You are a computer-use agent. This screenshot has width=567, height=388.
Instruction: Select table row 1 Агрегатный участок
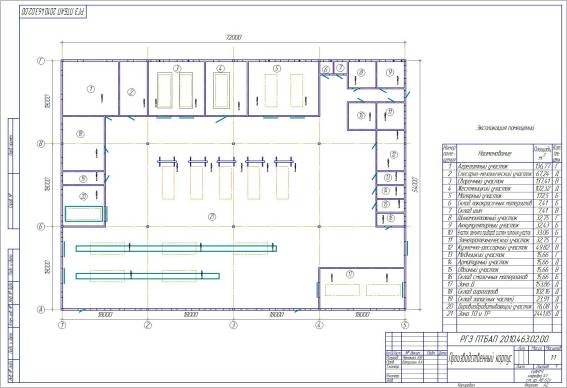click(502, 166)
